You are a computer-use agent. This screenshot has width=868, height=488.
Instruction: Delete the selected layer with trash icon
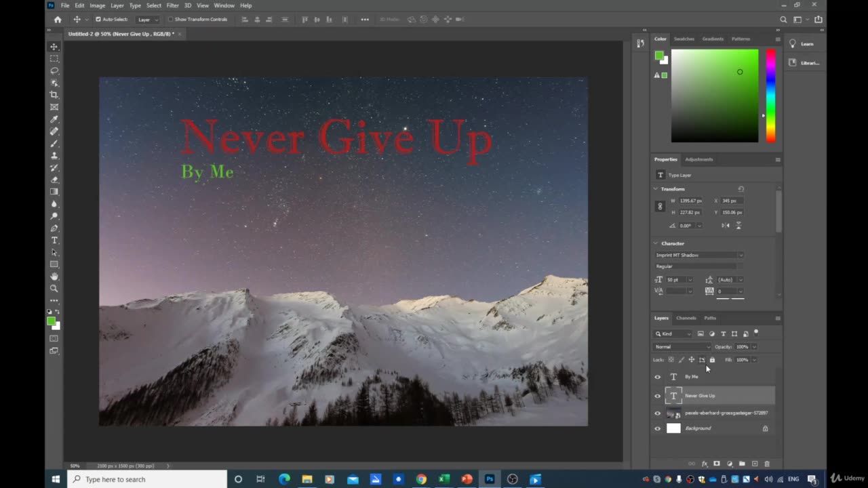click(x=767, y=464)
